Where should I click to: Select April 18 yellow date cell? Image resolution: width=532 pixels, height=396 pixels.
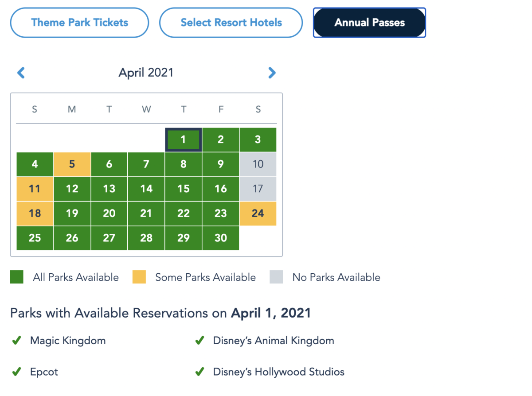(x=35, y=214)
